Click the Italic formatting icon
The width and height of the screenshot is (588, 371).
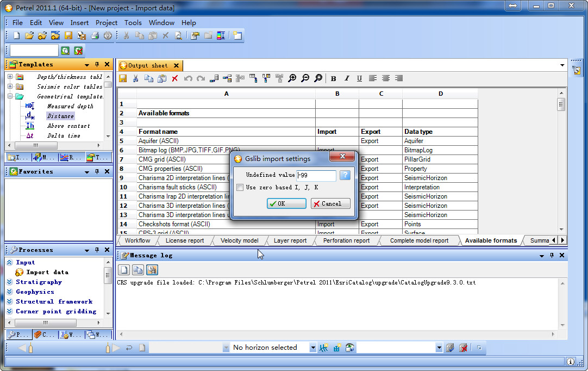point(347,78)
